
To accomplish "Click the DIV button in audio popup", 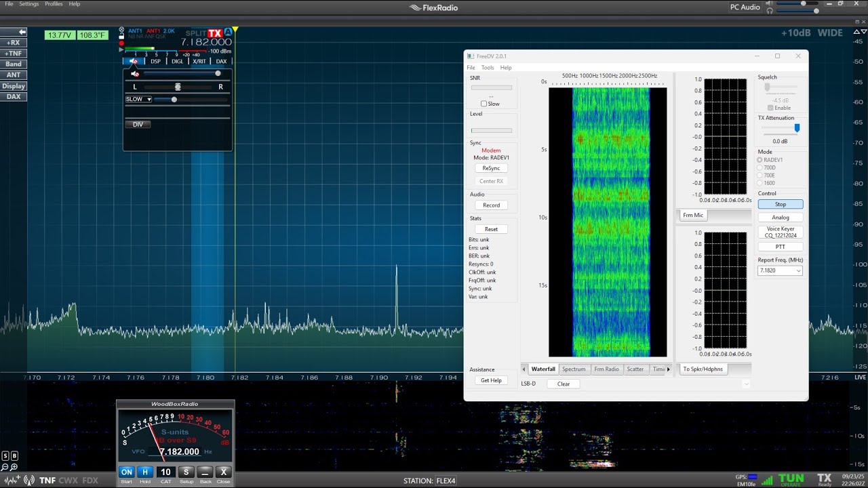I will (x=138, y=125).
